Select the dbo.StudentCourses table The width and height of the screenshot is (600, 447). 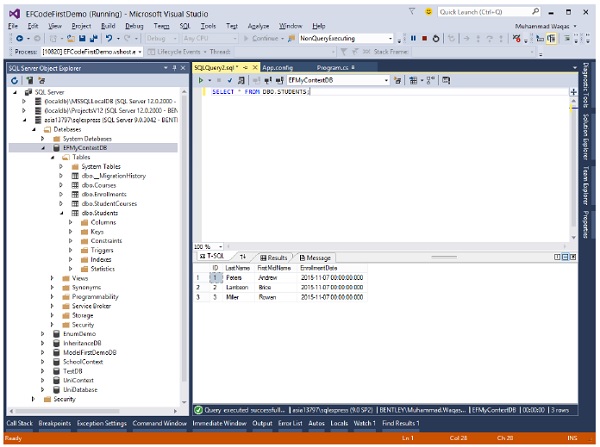pos(109,204)
